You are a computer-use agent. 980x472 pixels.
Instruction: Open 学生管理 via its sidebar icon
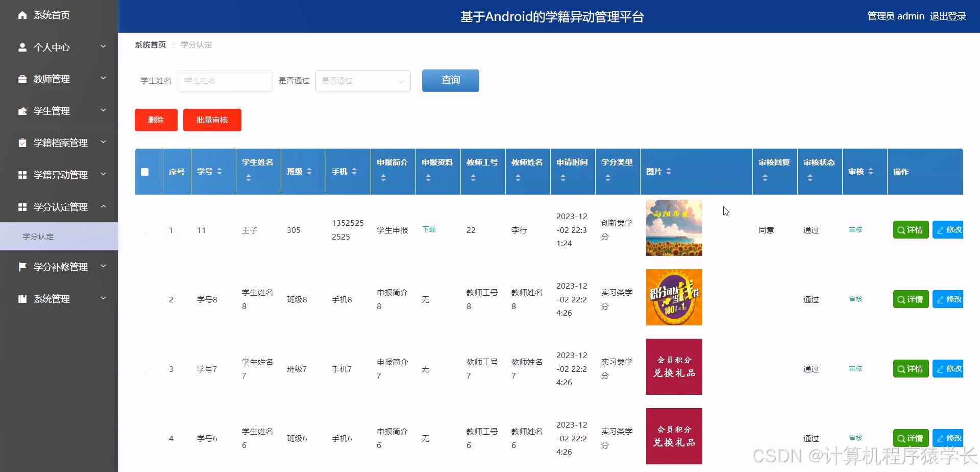(x=21, y=110)
